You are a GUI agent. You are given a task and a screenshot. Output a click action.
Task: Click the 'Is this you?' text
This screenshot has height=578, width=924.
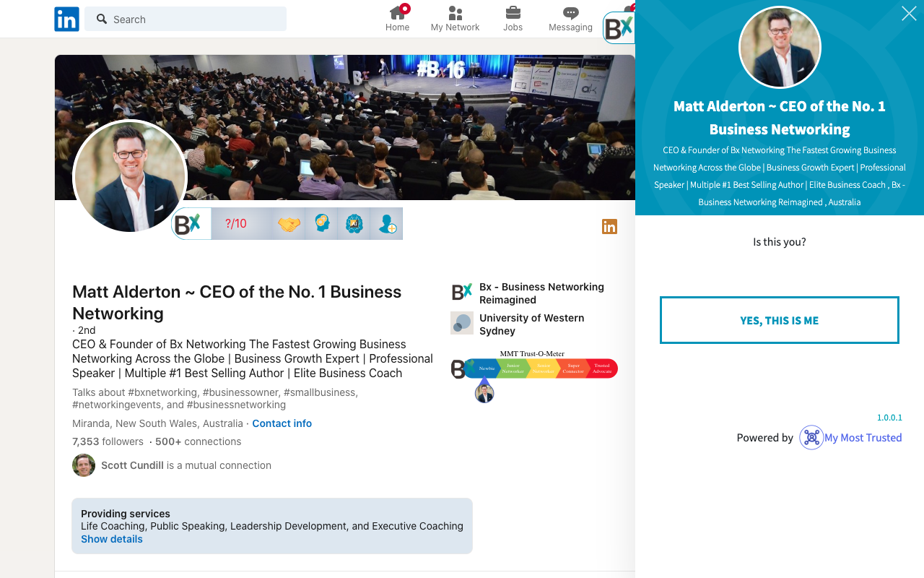tap(780, 242)
